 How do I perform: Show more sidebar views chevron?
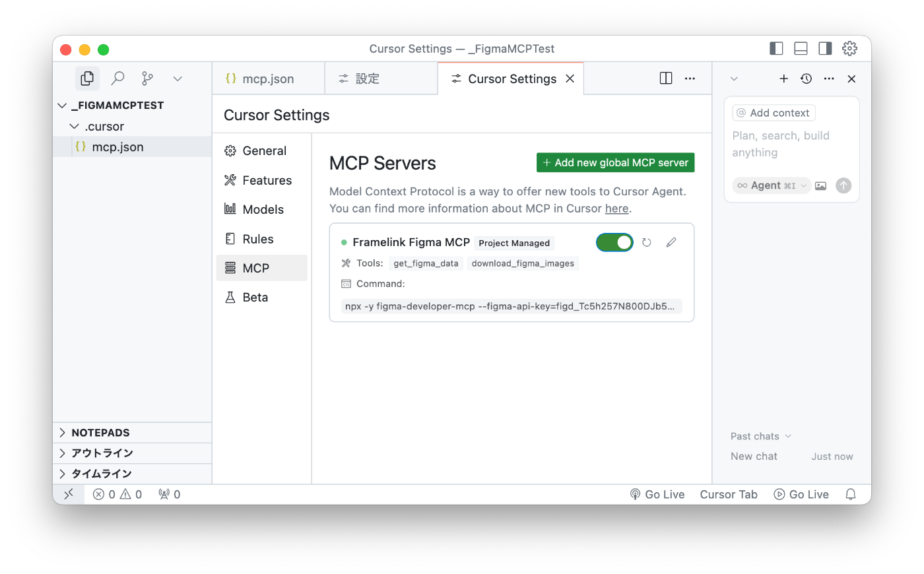[178, 79]
